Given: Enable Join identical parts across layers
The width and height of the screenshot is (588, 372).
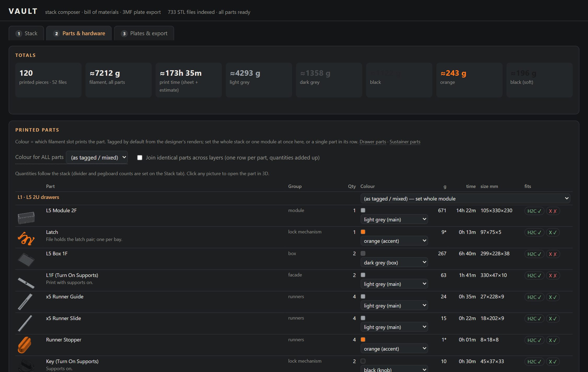Looking at the screenshot, I should coord(140,158).
